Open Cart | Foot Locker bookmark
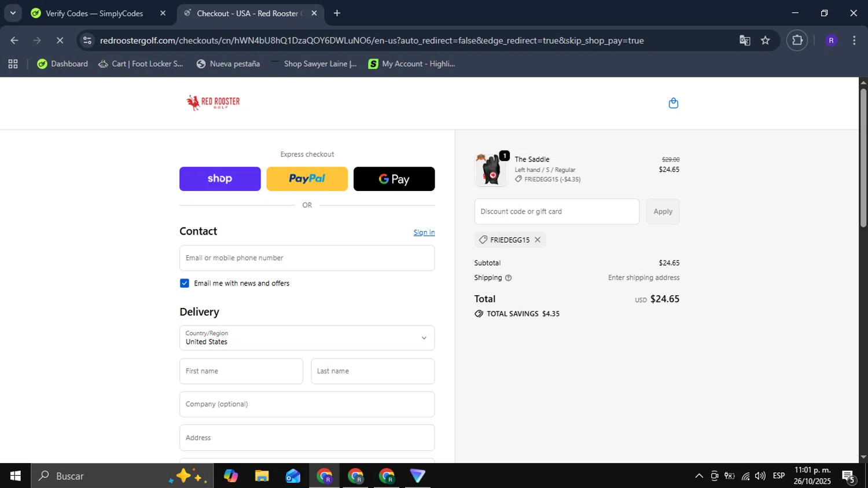 [141, 64]
